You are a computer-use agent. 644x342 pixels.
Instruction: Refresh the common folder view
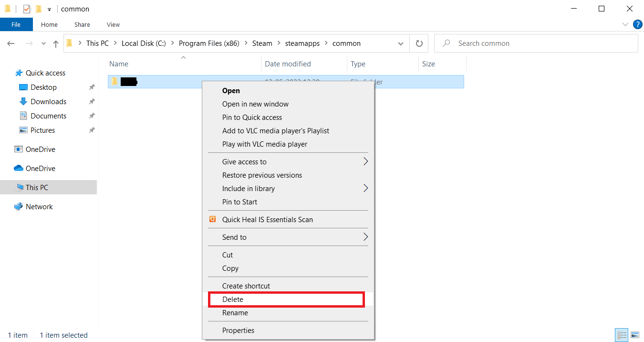[419, 43]
